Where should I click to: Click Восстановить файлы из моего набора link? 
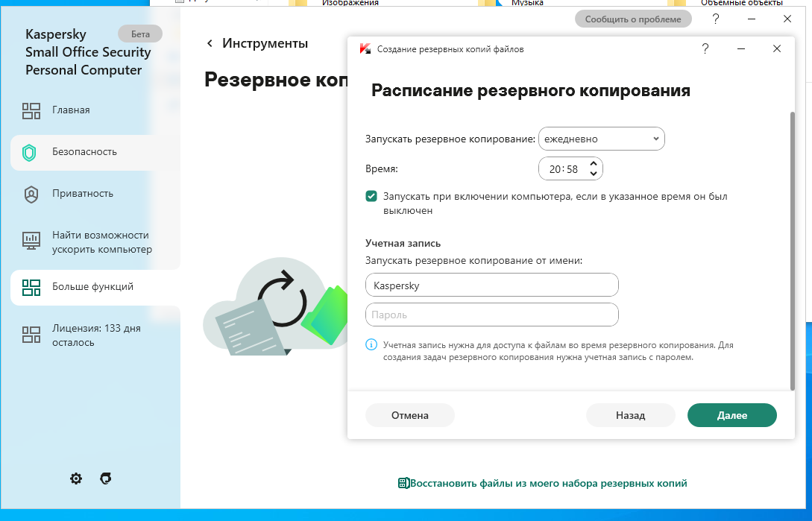coord(549,483)
